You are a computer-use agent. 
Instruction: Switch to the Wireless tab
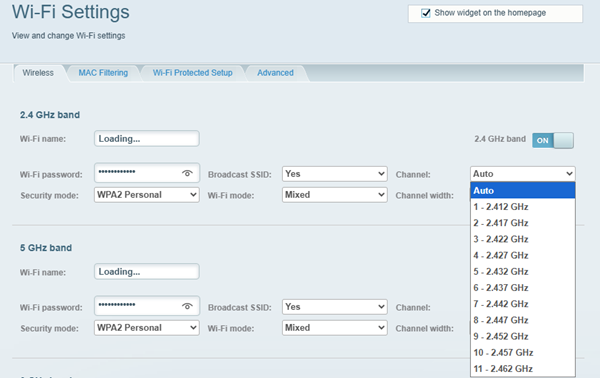[38, 73]
